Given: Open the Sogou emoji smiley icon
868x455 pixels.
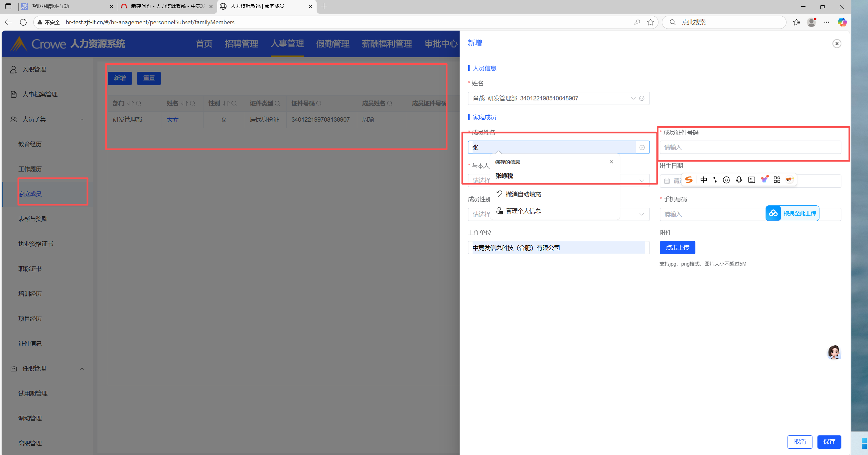Looking at the screenshot, I should click(x=726, y=180).
